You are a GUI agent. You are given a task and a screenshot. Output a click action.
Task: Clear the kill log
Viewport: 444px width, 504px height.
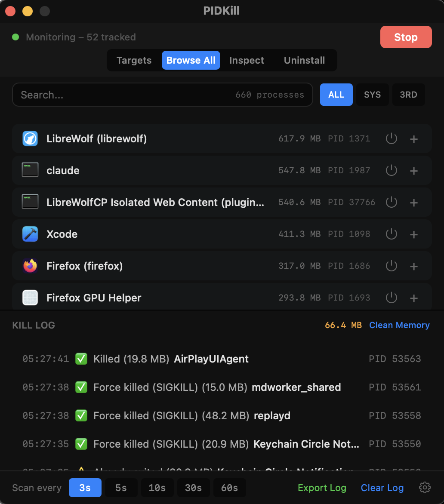[x=382, y=488]
